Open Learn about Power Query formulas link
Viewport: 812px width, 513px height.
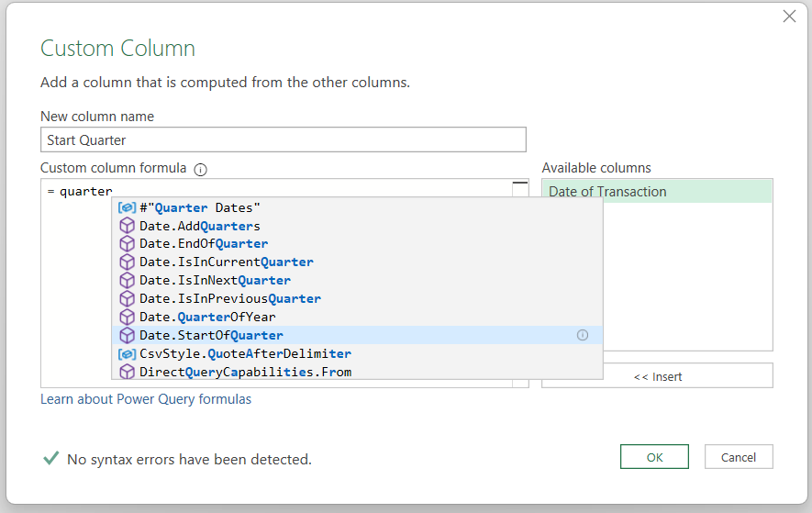click(146, 399)
